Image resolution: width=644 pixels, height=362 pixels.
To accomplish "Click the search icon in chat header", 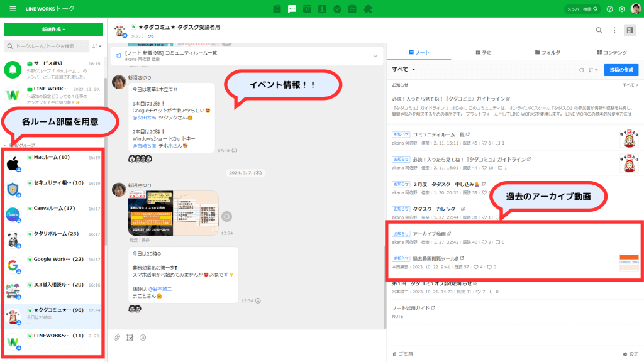I will pos(599,30).
